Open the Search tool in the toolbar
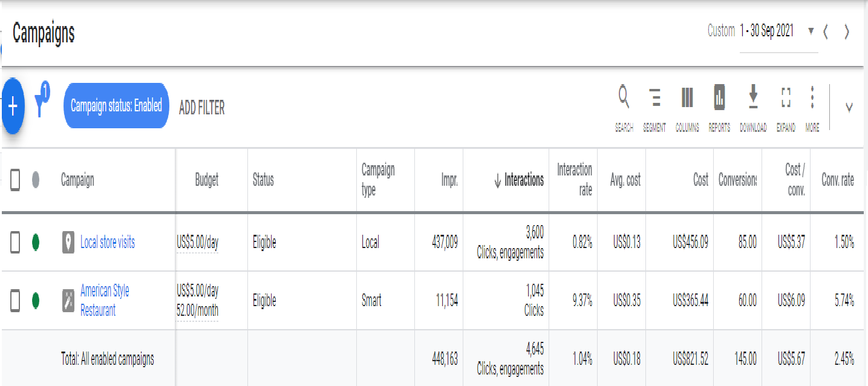868x386 pixels. [x=624, y=97]
